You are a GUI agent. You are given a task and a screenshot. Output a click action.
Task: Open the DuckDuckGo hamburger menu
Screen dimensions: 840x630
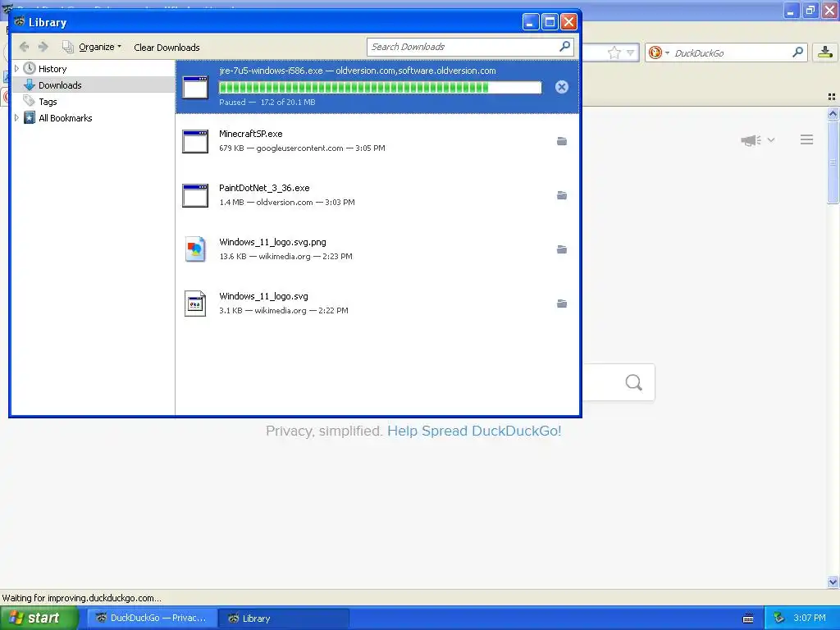(807, 139)
